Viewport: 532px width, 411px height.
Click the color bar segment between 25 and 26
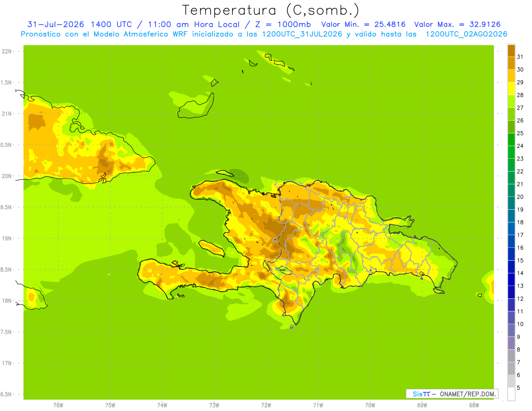click(511, 127)
